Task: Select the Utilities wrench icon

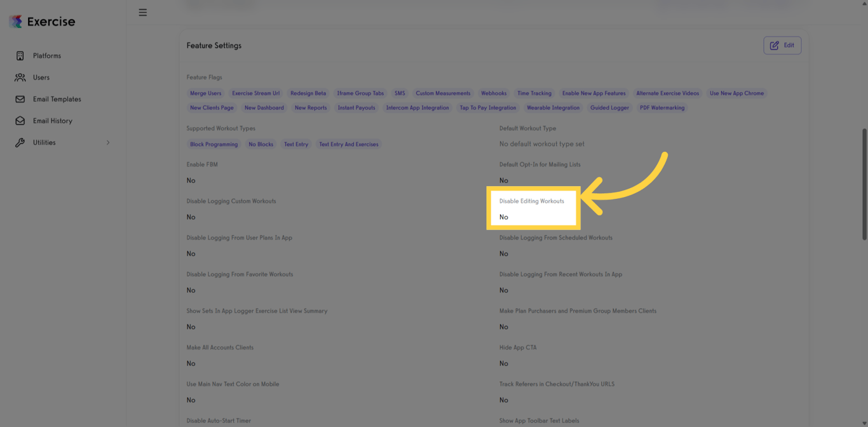Action: click(x=20, y=142)
